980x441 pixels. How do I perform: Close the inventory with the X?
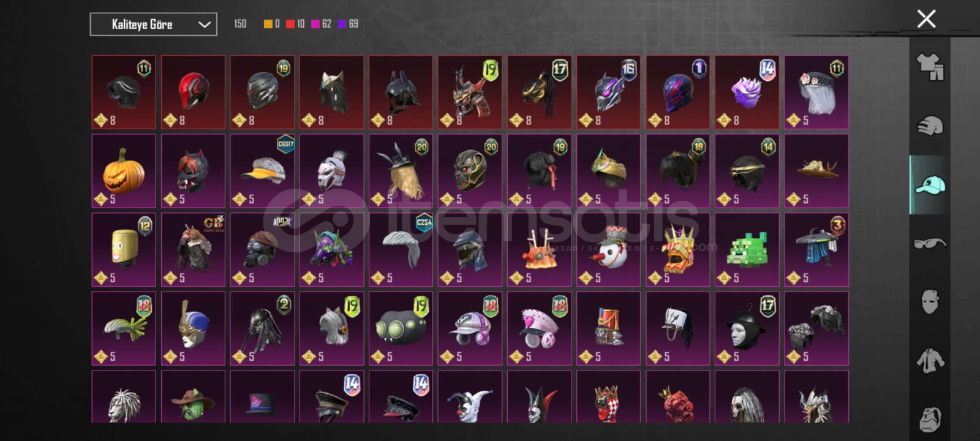tap(926, 19)
